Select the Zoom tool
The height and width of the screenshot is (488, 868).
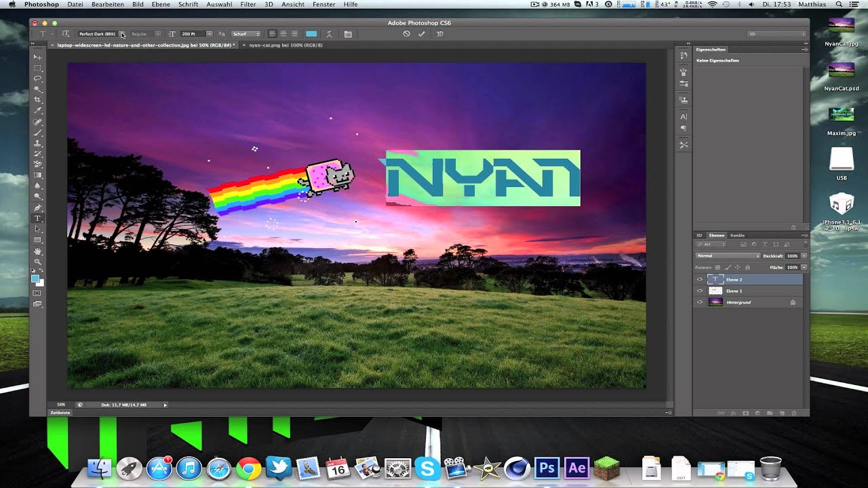(x=39, y=262)
